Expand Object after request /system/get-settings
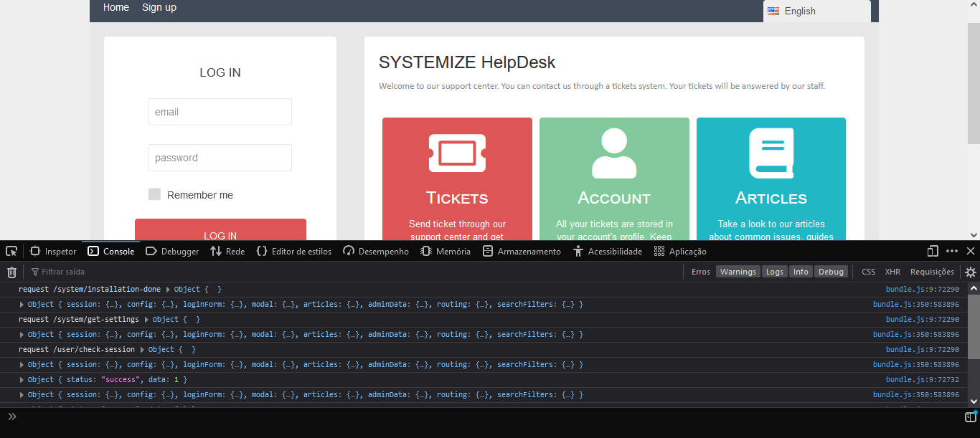Viewport: 980px width, 438px height. click(x=147, y=320)
